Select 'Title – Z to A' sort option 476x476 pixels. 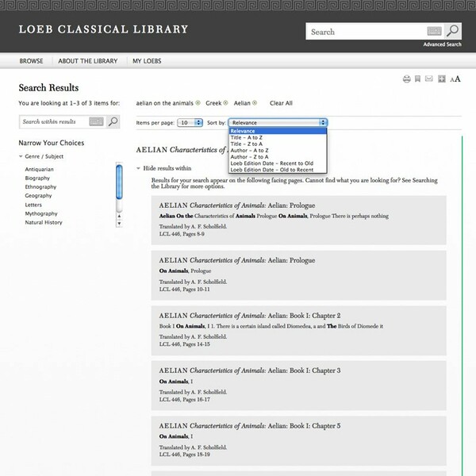point(278,144)
